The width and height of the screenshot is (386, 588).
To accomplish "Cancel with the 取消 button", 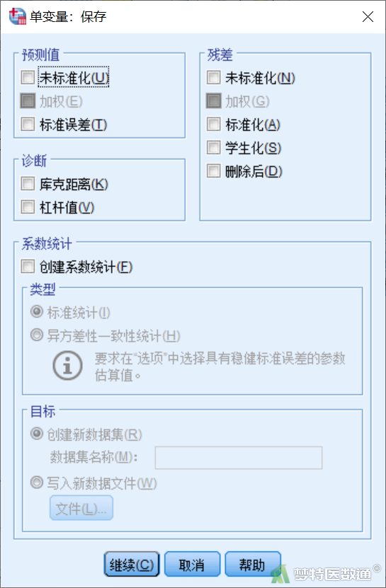I will [x=192, y=564].
